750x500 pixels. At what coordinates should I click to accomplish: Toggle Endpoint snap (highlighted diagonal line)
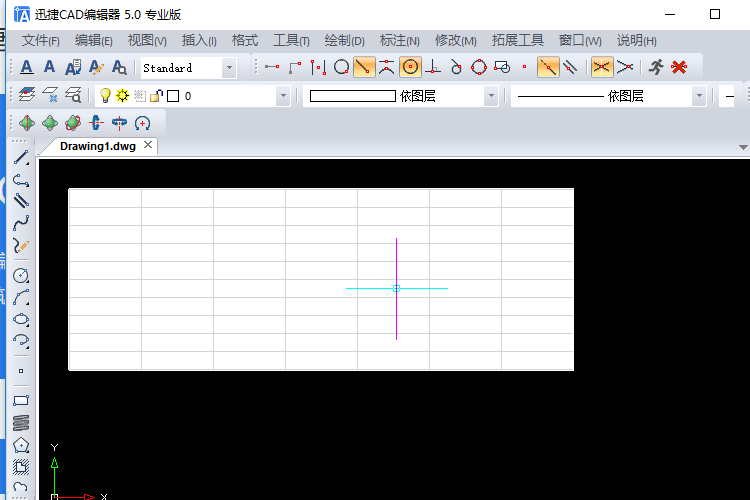pyautogui.click(x=364, y=67)
